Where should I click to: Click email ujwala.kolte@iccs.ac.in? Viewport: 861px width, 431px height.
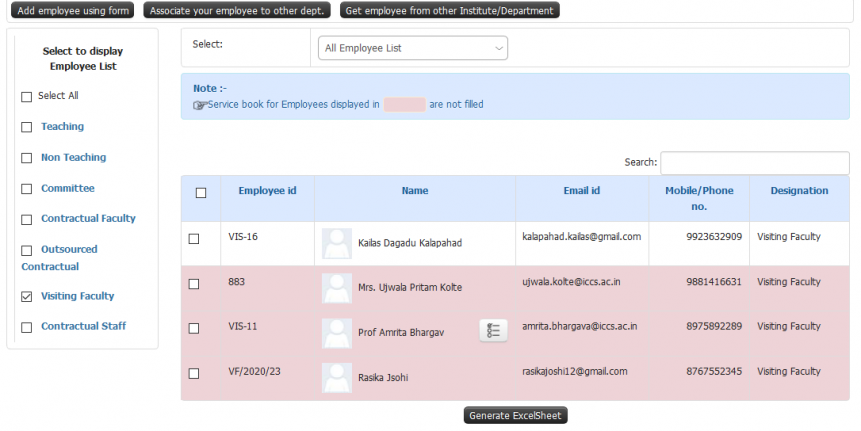click(x=571, y=282)
